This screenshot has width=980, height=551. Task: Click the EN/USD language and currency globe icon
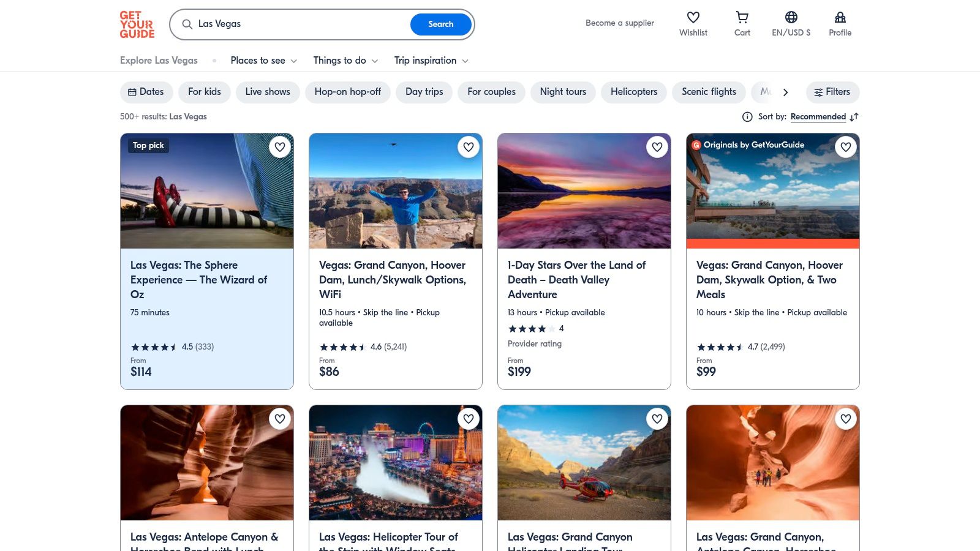click(791, 17)
